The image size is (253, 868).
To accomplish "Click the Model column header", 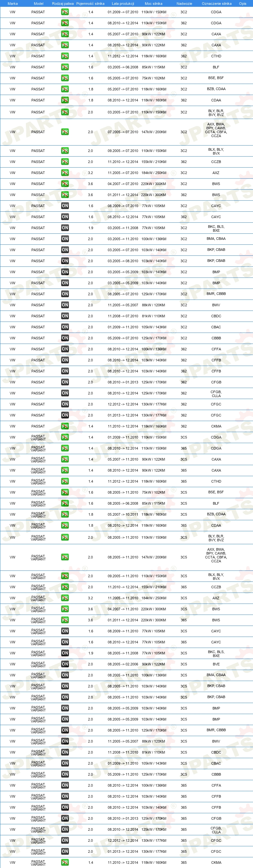I will point(39,4).
